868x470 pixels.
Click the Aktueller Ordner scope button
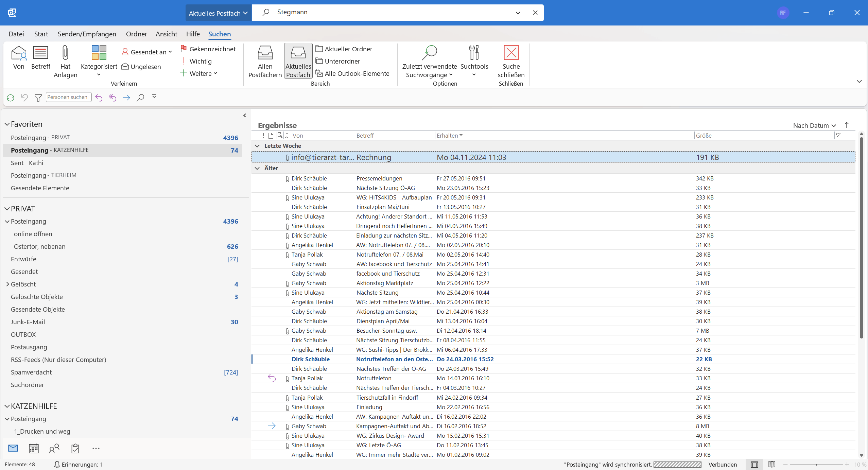(x=344, y=49)
